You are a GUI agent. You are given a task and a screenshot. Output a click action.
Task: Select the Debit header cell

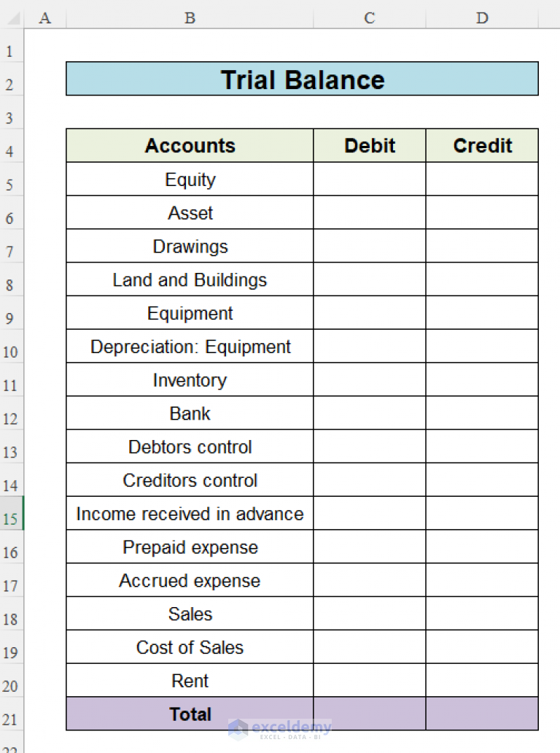pyautogui.click(x=370, y=146)
